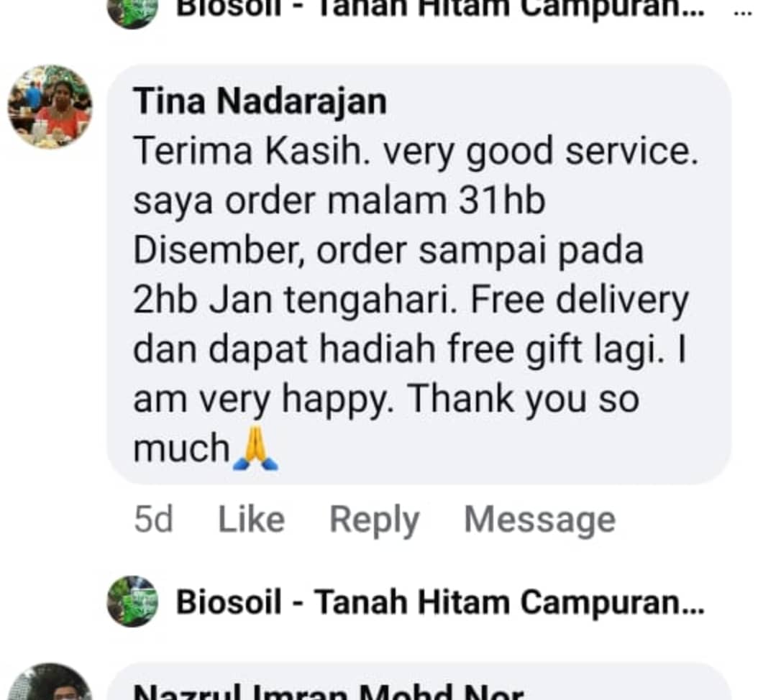The height and width of the screenshot is (700, 758).
Task: Click "very good service" comment text
Action: (541, 152)
